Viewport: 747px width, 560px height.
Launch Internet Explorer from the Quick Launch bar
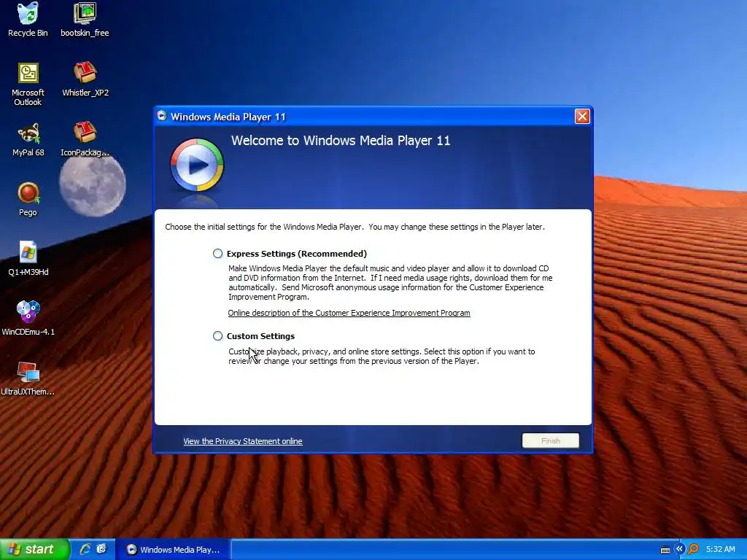pyautogui.click(x=85, y=549)
